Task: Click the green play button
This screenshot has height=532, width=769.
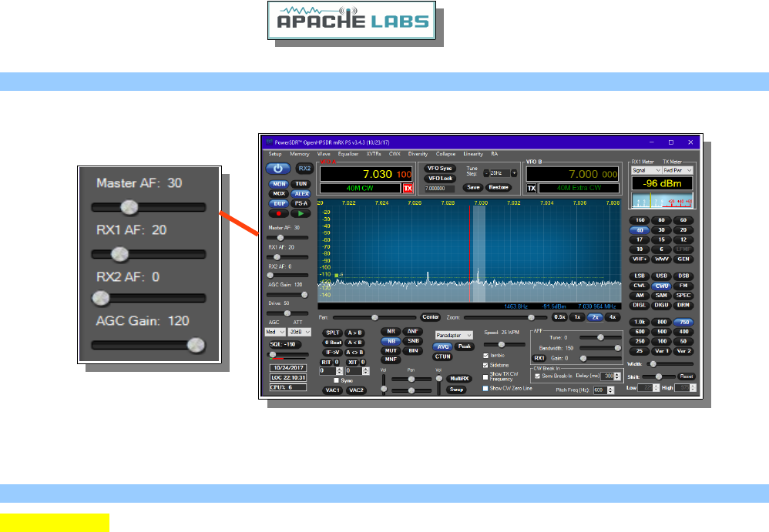Action: (x=301, y=213)
